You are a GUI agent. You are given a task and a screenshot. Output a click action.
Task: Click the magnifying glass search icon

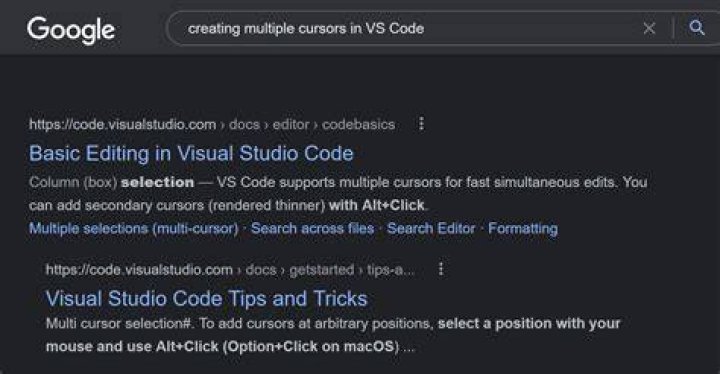point(697,28)
